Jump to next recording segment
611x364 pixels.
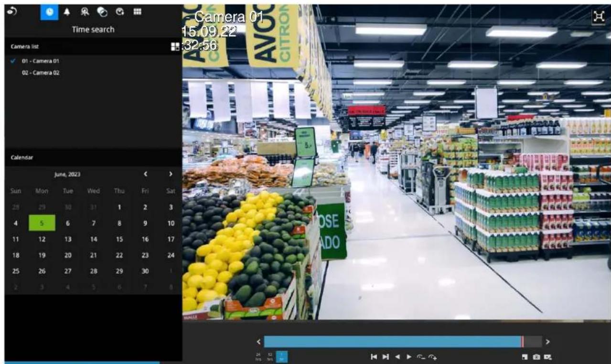[386, 357]
